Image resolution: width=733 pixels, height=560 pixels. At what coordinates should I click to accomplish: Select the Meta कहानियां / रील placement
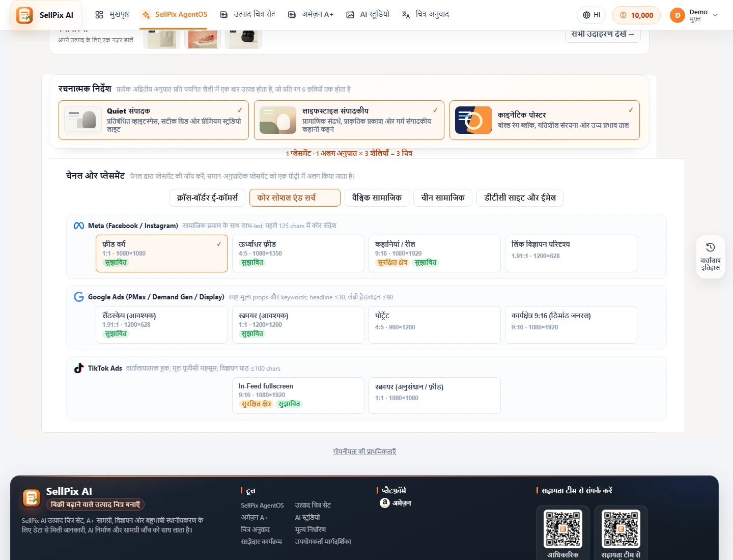[435, 254]
